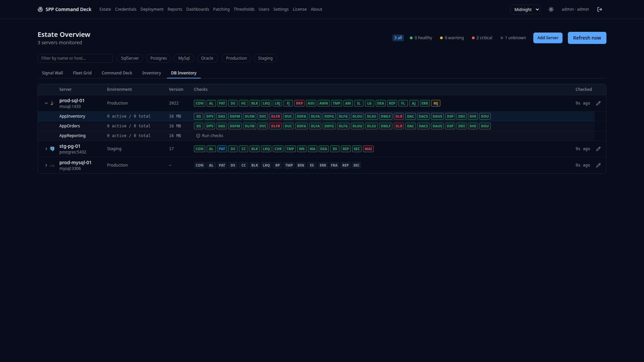Click the DOU badge in AppInventory row
Screen dimensions: 644x362
point(485,116)
